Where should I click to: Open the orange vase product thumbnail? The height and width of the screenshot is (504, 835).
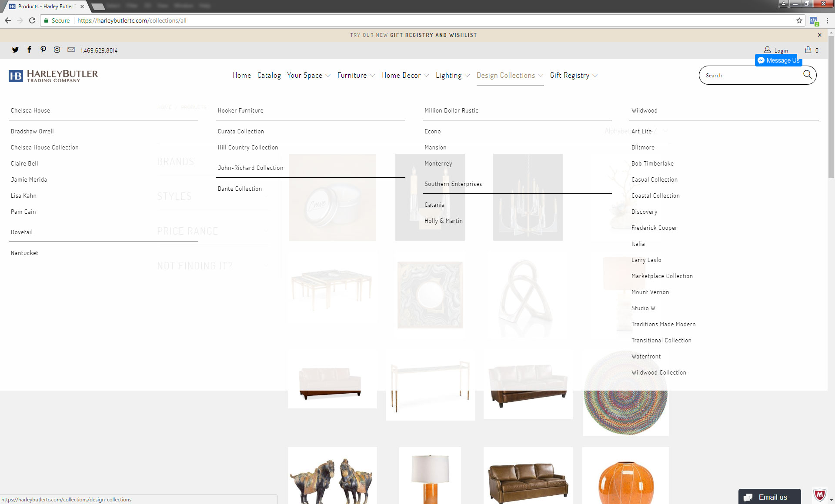625,476
